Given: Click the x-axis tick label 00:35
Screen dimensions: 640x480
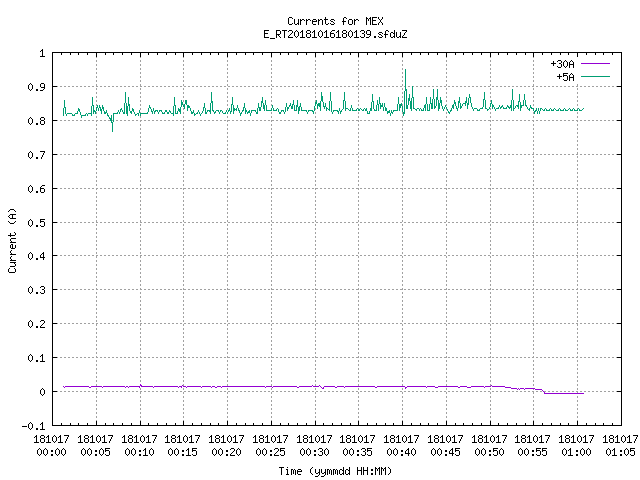Looking at the screenshot, I should click(x=358, y=452).
